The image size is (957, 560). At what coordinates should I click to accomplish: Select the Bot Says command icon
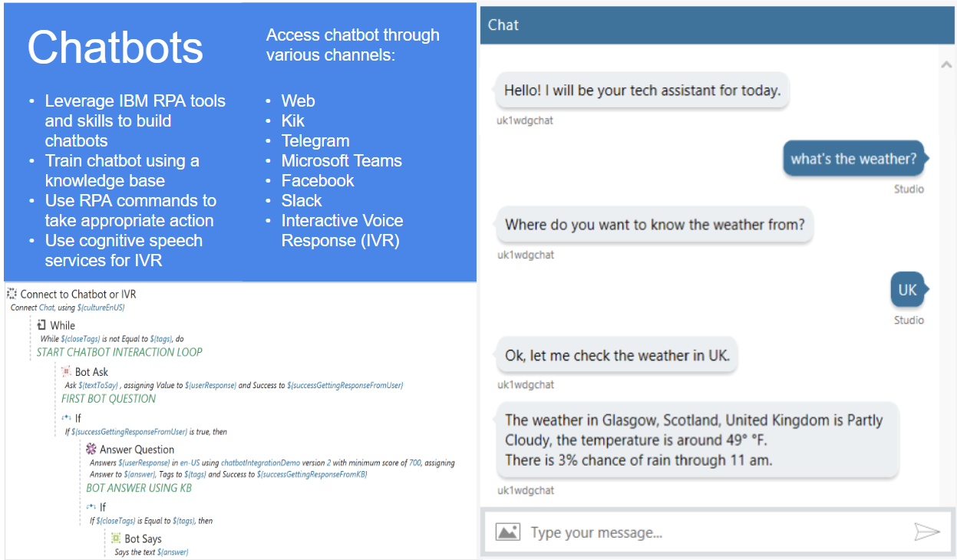point(116,539)
